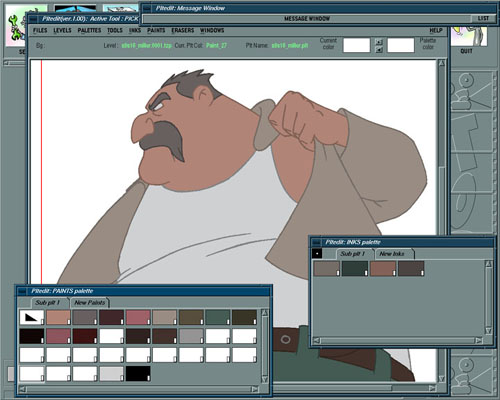Select the gray-brown ink swatch
The height and width of the screenshot is (400, 500).
(327, 269)
